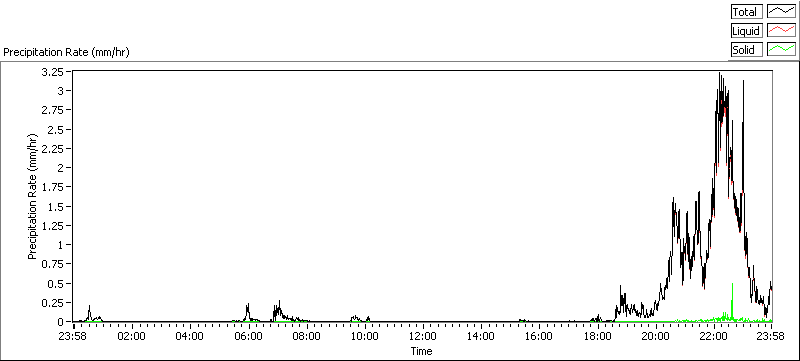Click the ending 23:58 time label at right
This screenshot has width=800, height=361.
click(770, 336)
